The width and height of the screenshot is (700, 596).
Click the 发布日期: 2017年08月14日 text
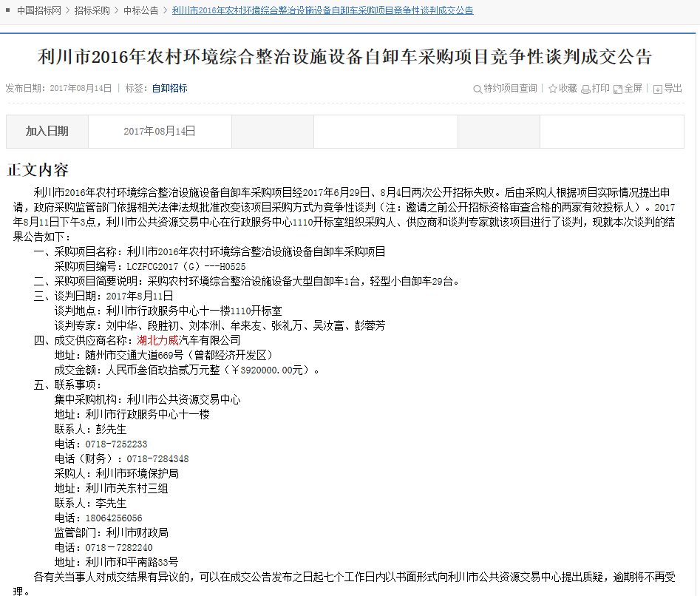coord(58,89)
